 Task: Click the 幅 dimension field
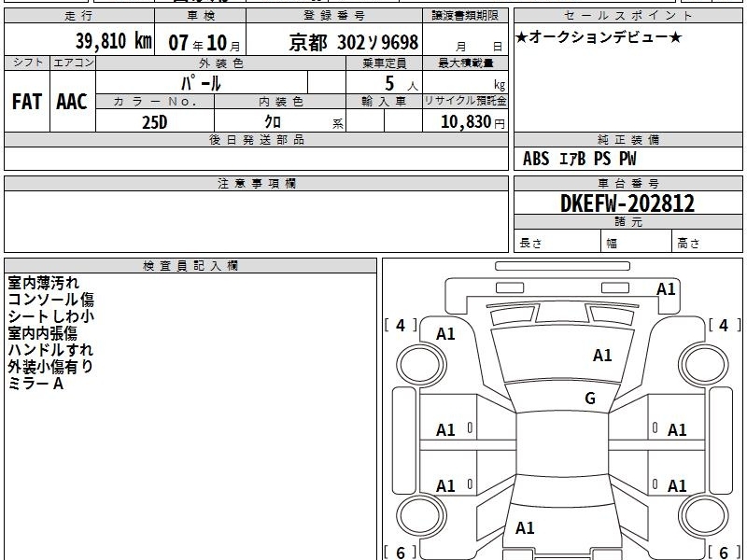click(x=637, y=241)
